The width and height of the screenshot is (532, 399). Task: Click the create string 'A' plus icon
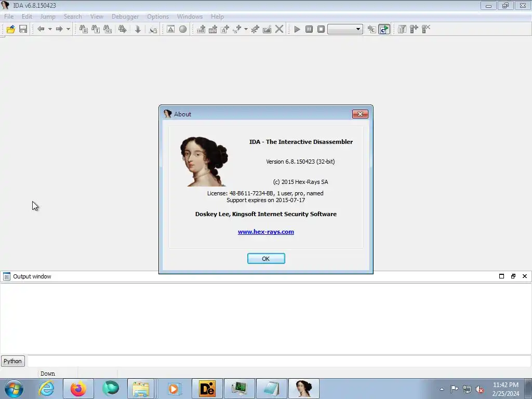coord(225,29)
